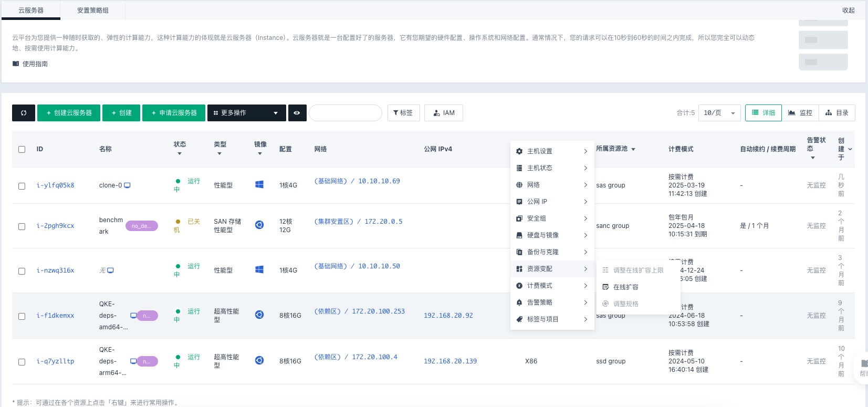Open the 安置策略组 tab
The width and height of the screenshot is (868, 407).
[x=93, y=10]
